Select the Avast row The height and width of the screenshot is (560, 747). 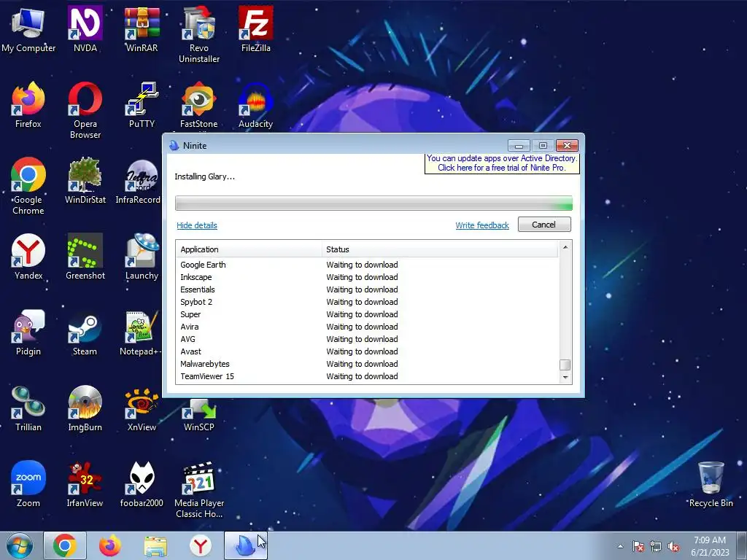pyautogui.click(x=367, y=351)
